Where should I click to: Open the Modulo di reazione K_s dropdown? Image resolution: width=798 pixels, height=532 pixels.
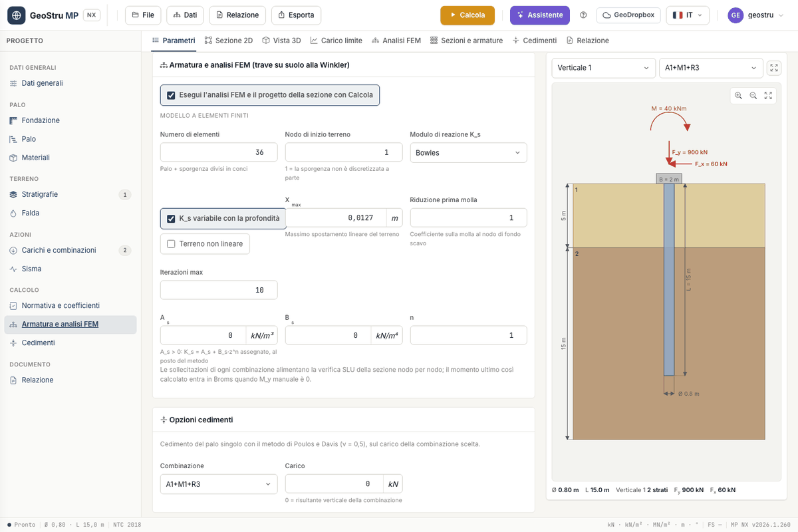pyautogui.click(x=469, y=152)
